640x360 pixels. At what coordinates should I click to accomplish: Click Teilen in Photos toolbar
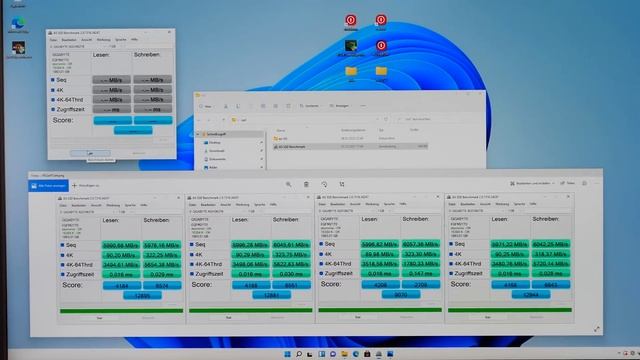568,184
